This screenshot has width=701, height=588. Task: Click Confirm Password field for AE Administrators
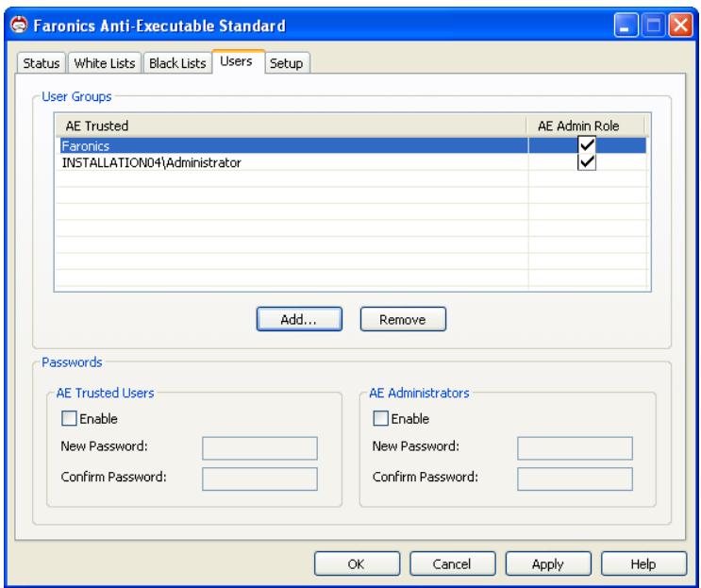click(575, 479)
